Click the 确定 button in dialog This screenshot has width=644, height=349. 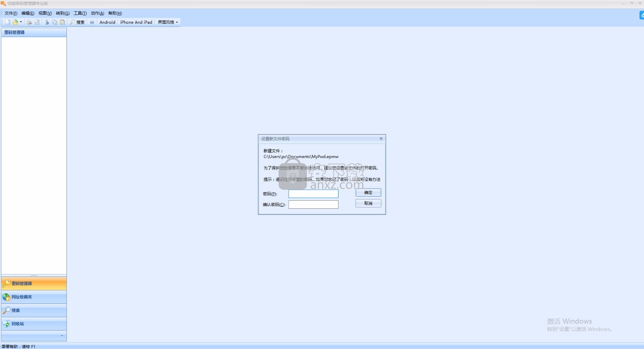(x=368, y=193)
